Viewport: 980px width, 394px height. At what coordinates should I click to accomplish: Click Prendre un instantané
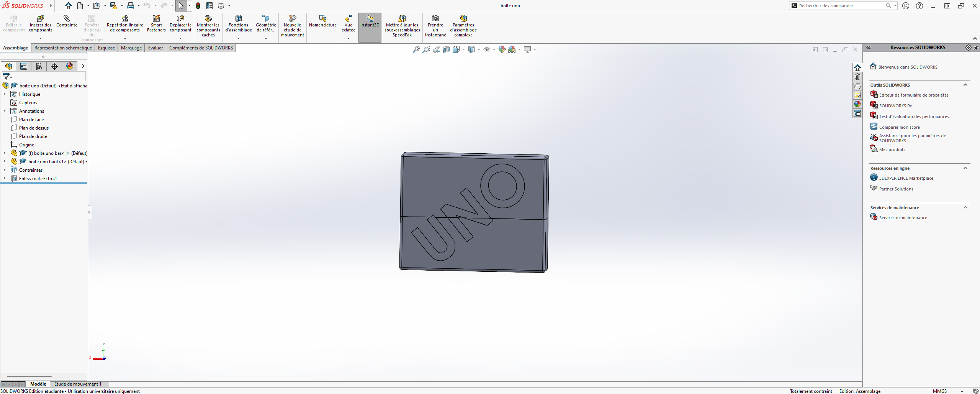click(435, 26)
